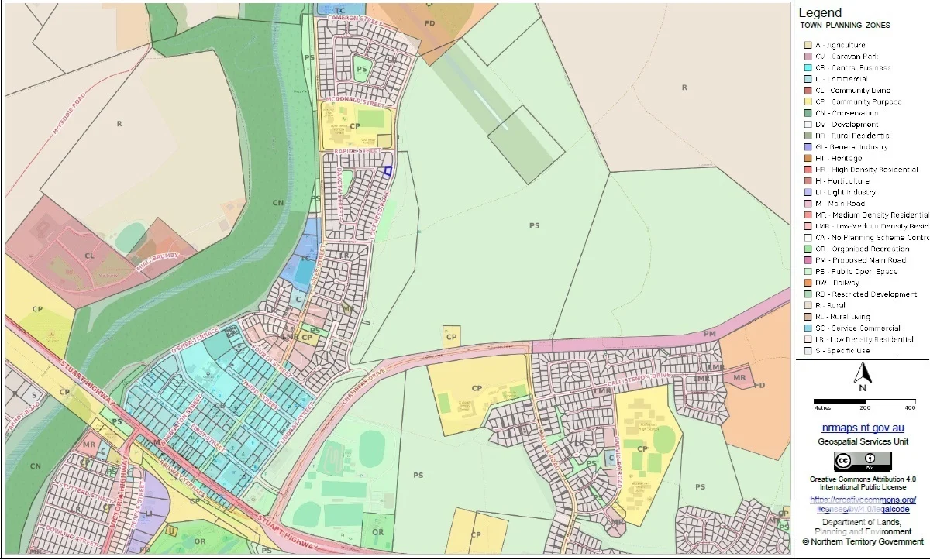Click the '© Northern Territory Government' notice
The height and width of the screenshot is (560, 930).
tap(863, 541)
